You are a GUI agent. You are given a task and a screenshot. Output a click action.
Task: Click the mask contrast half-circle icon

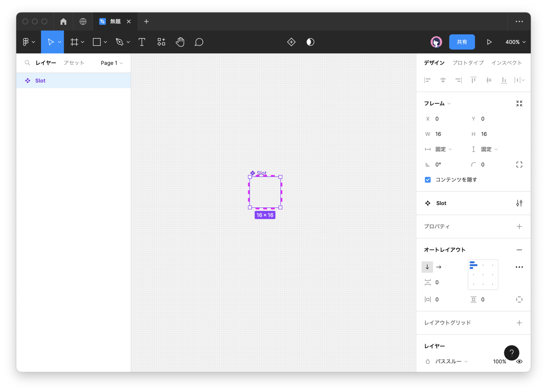click(310, 42)
